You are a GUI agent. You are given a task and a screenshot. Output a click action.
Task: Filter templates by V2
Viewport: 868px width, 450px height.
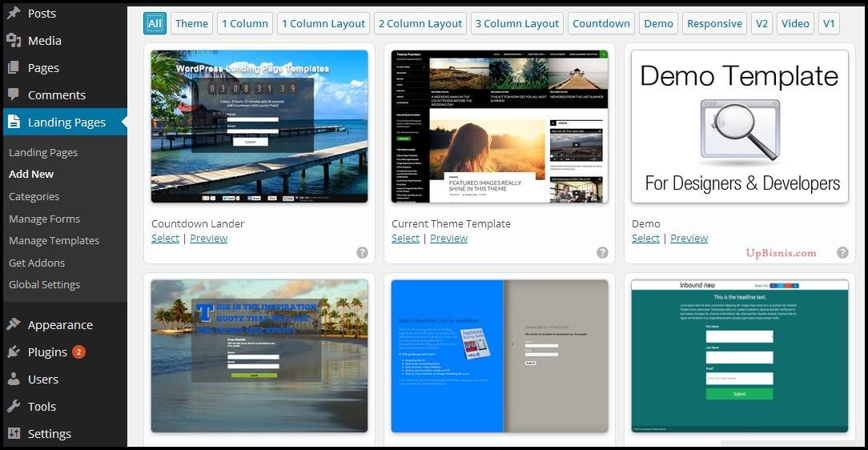tap(762, 23)
